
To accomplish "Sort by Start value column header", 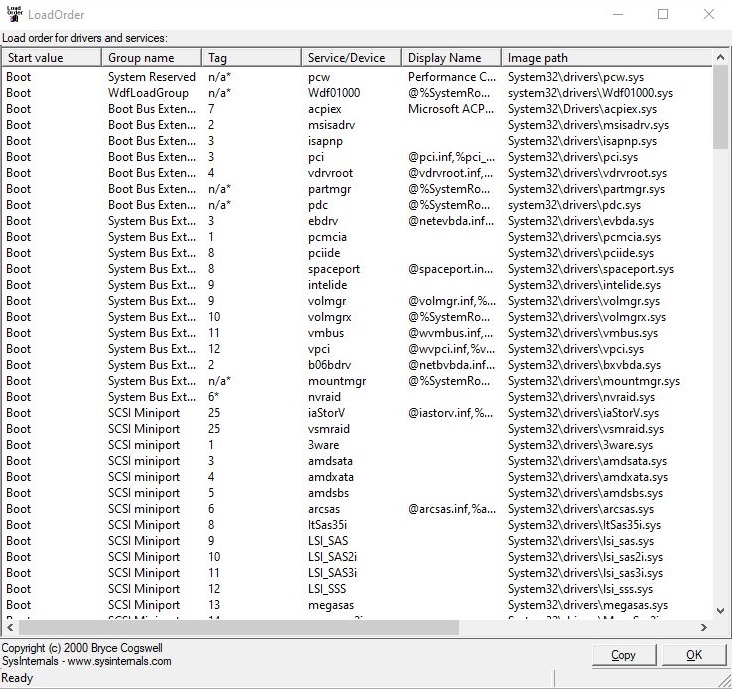I will [x=52, y=58].
